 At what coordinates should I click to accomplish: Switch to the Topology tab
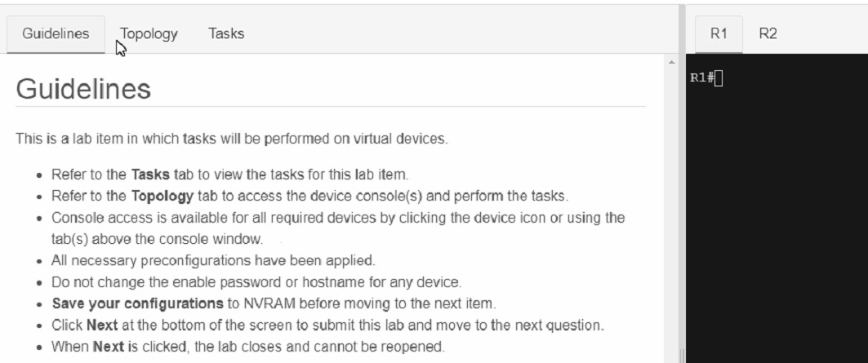[153, 33]
